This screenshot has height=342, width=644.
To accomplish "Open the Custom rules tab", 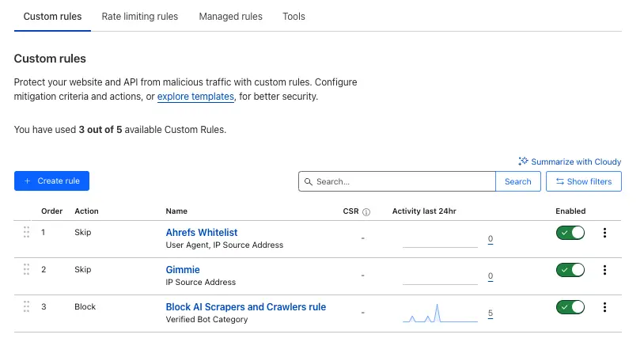I will [52, 17].
